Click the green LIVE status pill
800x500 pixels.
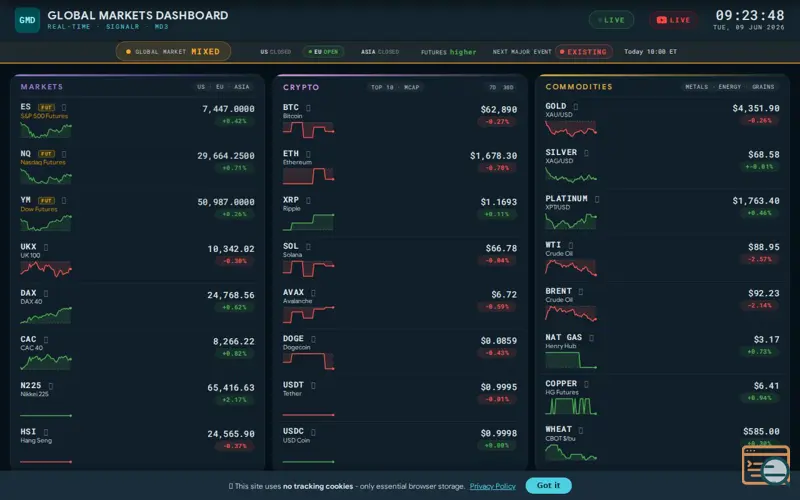[x=611, y=20]
